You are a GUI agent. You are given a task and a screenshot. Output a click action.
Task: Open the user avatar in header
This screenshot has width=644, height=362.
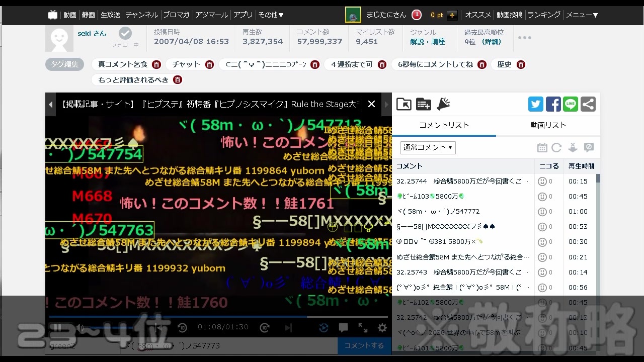(x=353, y=15)
